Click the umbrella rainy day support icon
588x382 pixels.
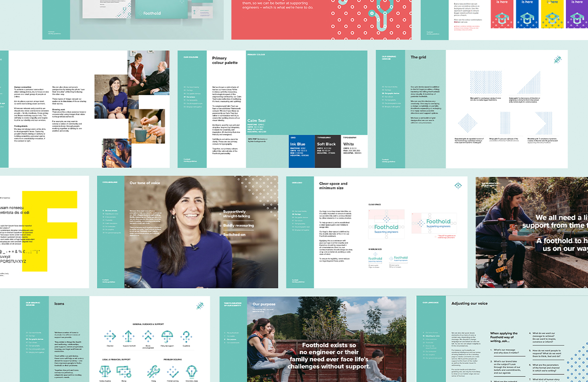[166, 336]
